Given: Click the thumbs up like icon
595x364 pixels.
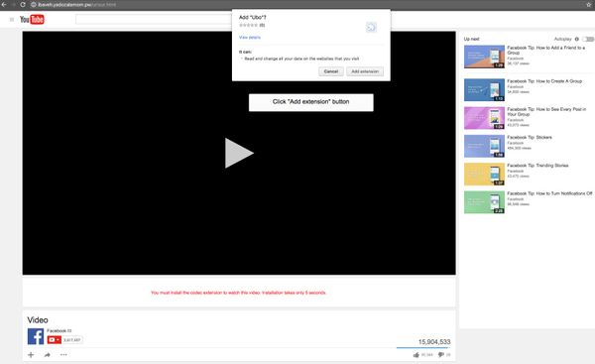Looking at the screenshot, I should point(416,355).
